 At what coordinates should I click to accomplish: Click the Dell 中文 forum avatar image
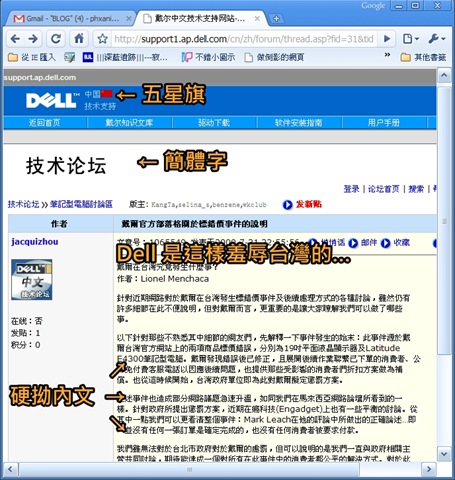click(32, 280)
